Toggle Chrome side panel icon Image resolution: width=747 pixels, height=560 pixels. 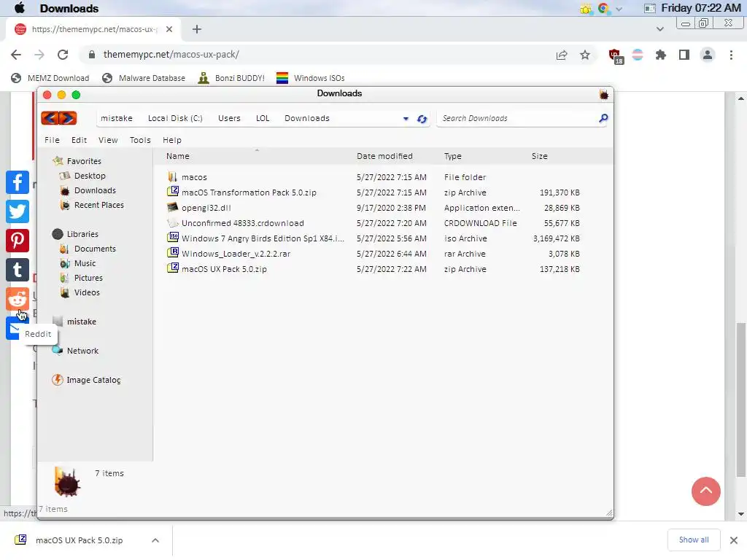point(684,55)
